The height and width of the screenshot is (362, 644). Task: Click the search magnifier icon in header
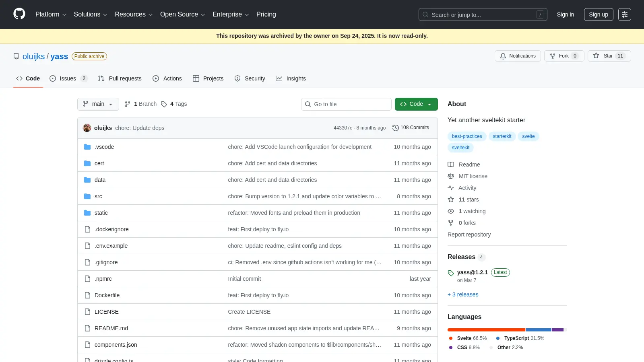coord(425,14)
